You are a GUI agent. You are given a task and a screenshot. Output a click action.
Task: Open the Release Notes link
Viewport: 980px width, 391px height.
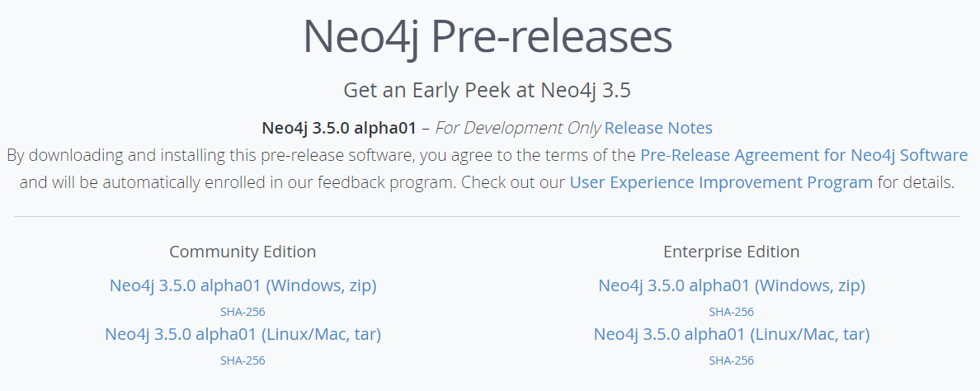[x=658, y=128]
